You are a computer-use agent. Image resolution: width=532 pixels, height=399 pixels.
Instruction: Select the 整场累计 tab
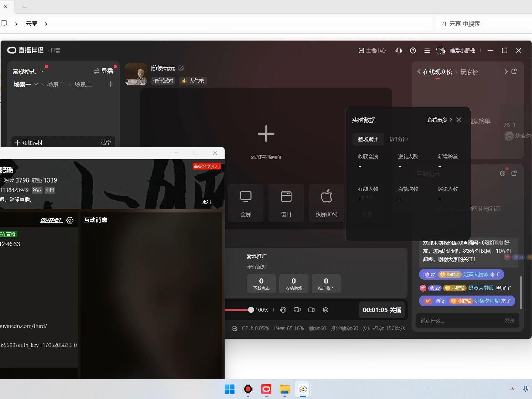click(x=368, y=139)
